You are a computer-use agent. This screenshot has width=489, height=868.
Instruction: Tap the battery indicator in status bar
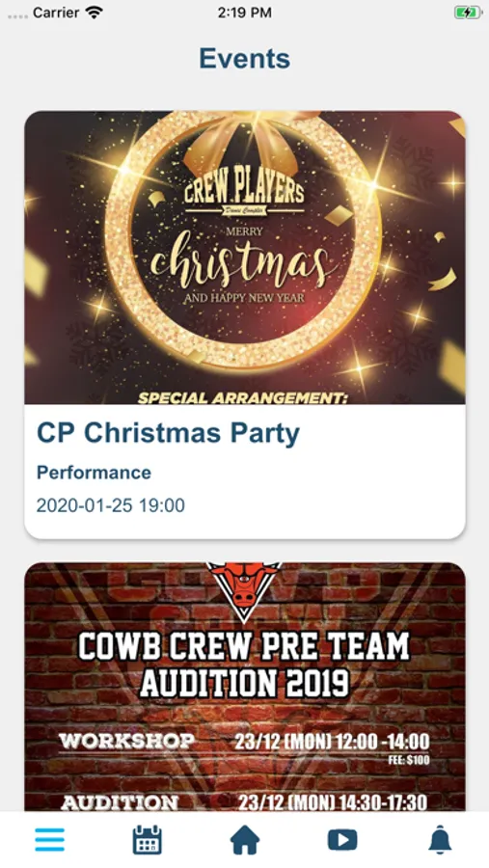click(x=468, y=13)
